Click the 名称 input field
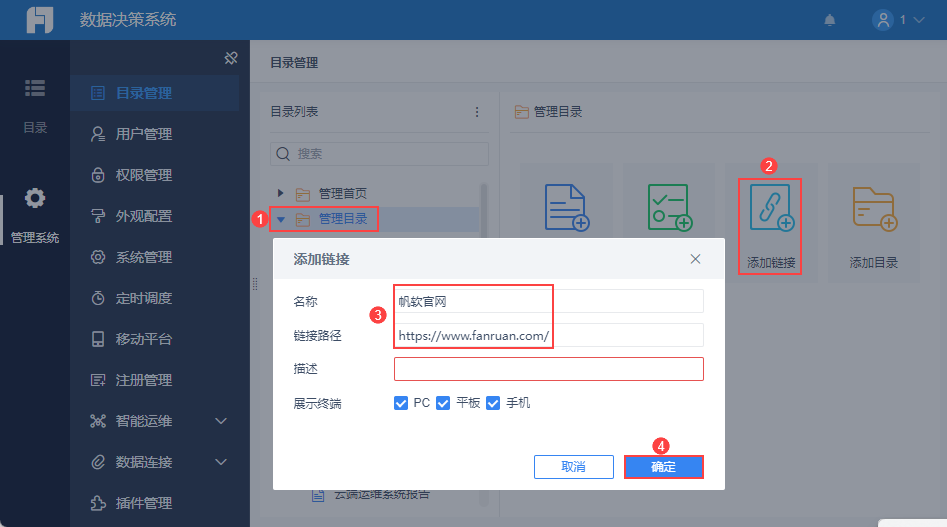Image resolution: width=947 pixels, height=527 pixels. [x=548, y=301]
